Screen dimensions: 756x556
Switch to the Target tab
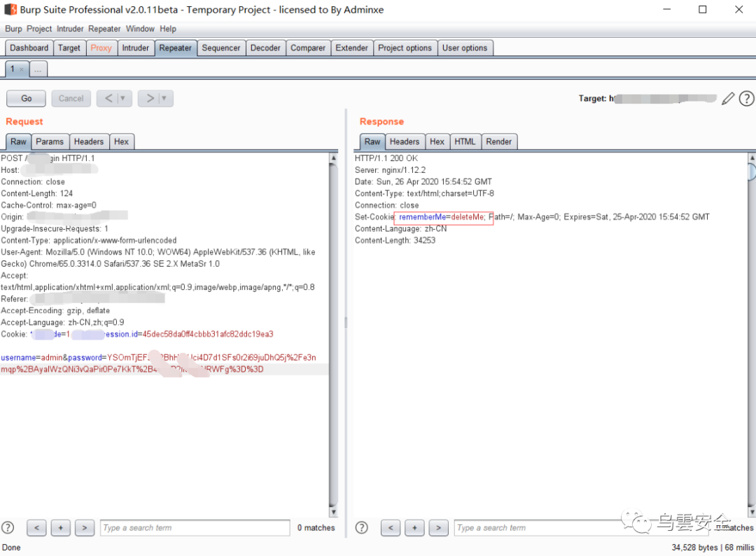pyautogui.click(x=69, y=48)
